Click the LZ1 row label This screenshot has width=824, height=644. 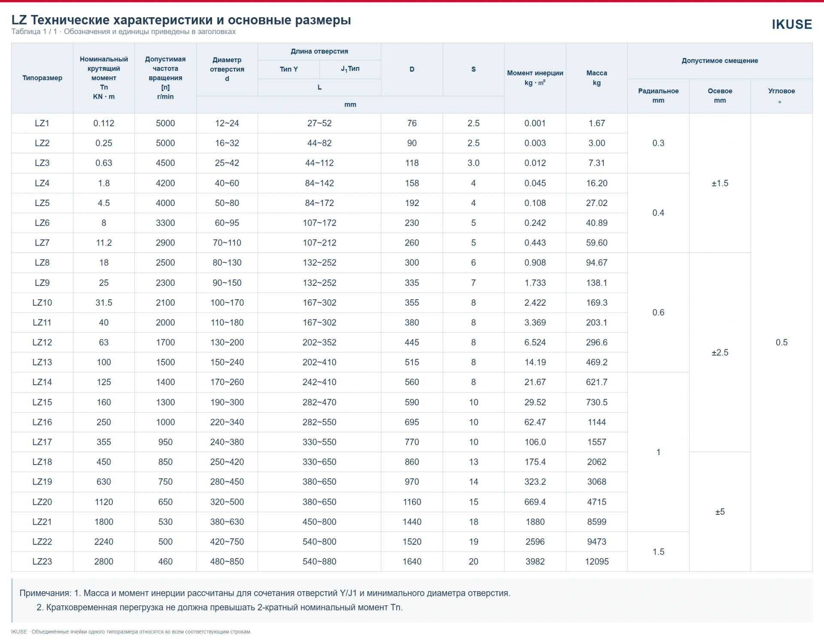point(42,123)
